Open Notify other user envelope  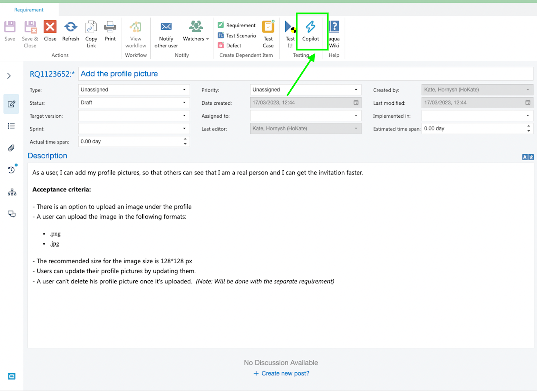[x=166, y=27]
